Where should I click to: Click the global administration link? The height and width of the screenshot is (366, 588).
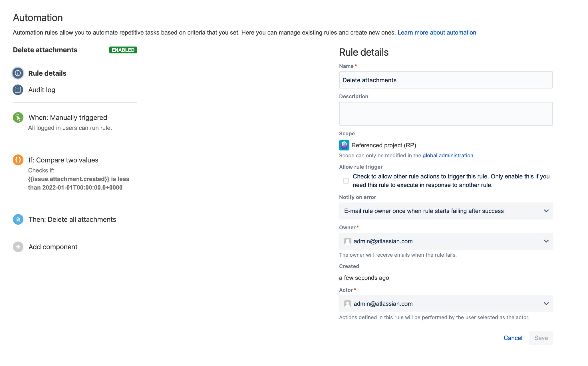[448, 156]
